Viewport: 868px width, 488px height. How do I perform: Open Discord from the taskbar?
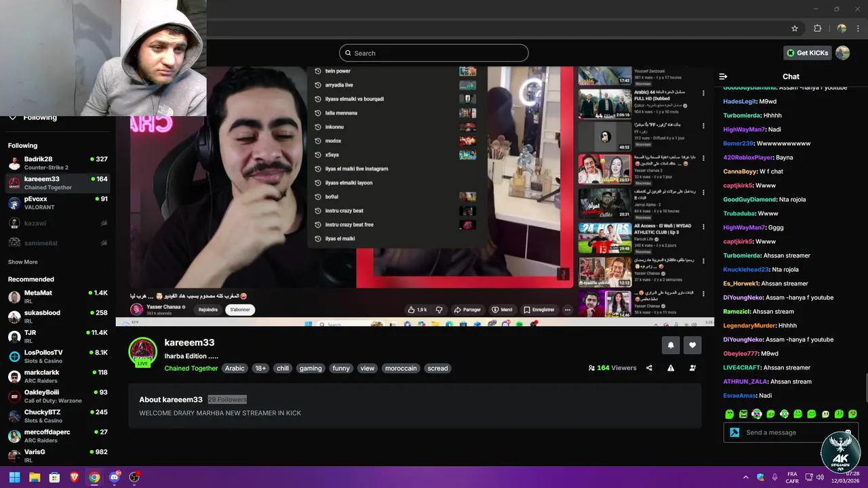pos(114,477)
